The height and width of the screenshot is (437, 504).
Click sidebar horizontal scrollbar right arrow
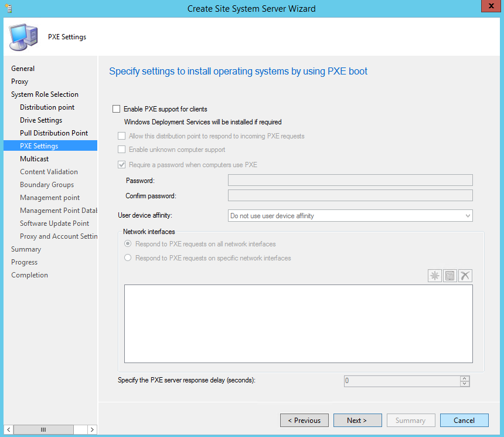[x=92, y=429]
